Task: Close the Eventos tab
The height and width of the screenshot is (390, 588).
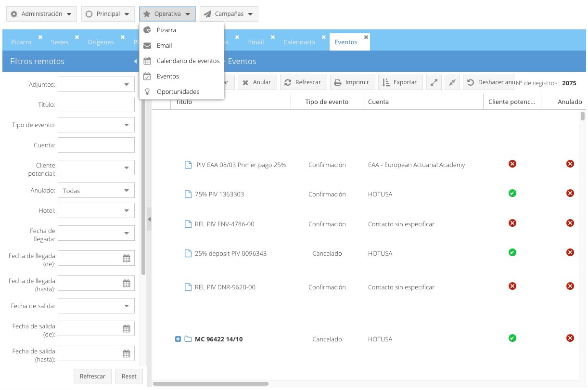Action: pyautogui.click(x=366, y=37)
